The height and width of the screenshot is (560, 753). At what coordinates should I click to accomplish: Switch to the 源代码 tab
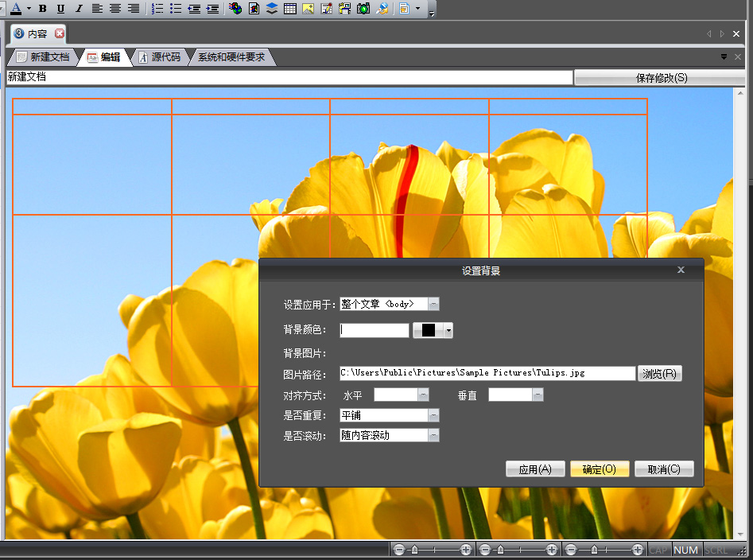[160, 57]
